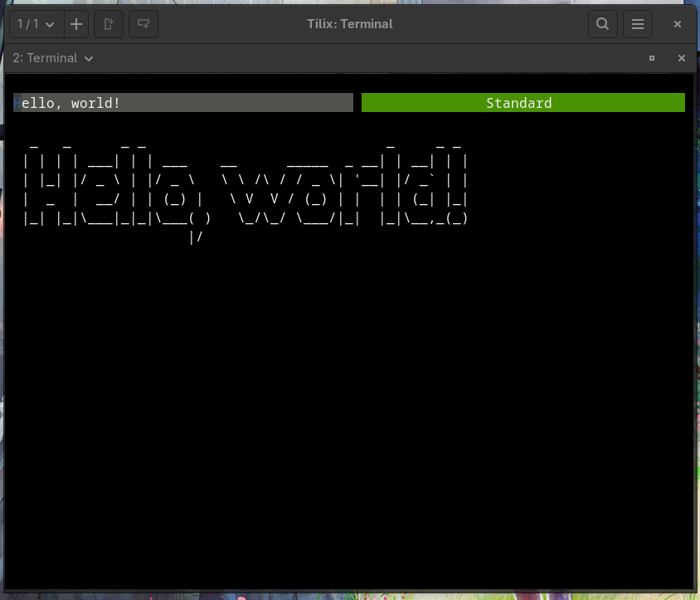Viewport: 700px width, 600px height.
Task: Maximize the terminal pane via square icon
Action: pos(652,58)
